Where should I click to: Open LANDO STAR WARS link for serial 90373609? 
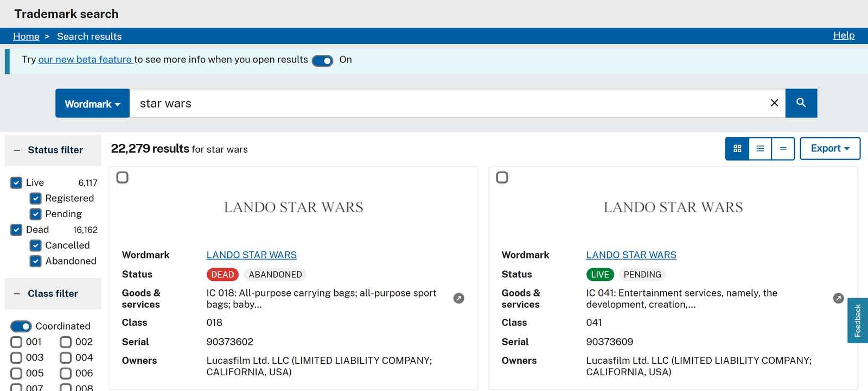[x=631, y=255]
